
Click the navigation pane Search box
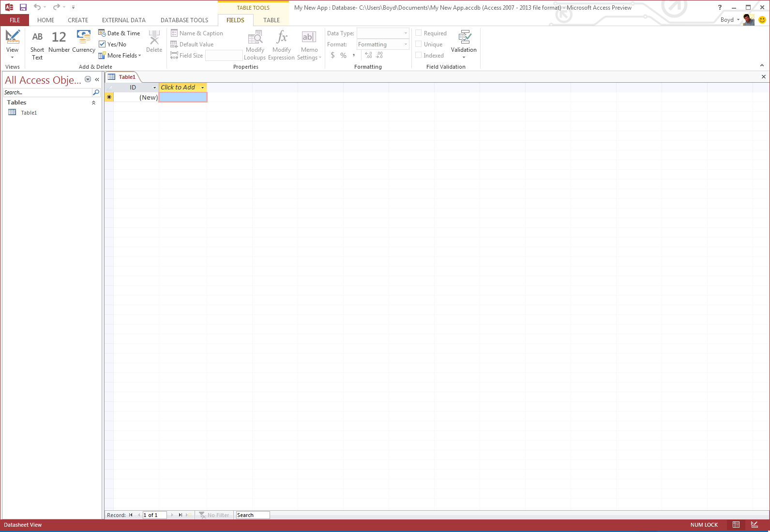click(47, 92)
